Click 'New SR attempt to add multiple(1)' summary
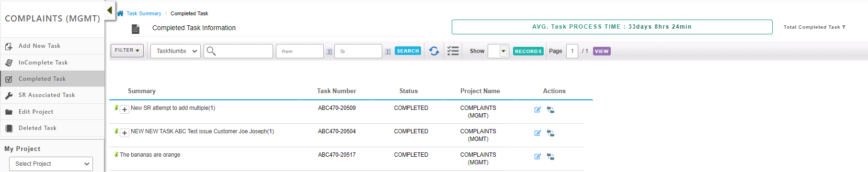Screen dimensions: 868x172 point(173,108)
